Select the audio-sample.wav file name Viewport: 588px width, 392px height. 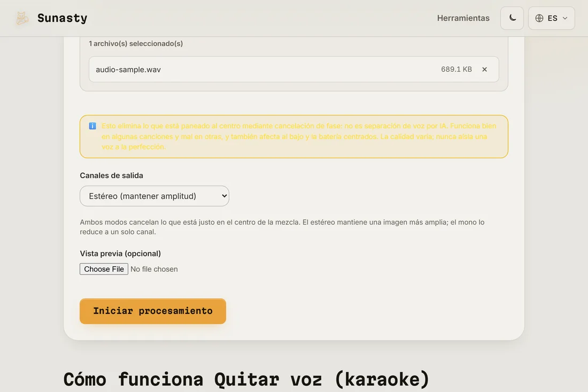coord(128,70)
